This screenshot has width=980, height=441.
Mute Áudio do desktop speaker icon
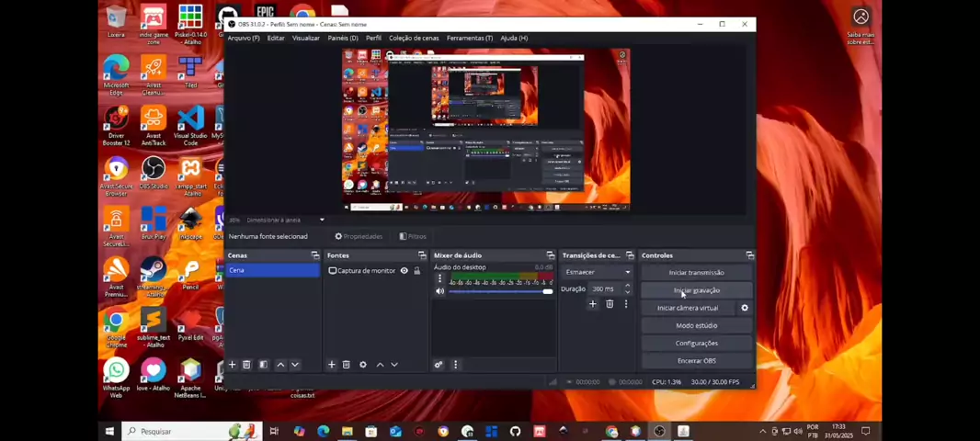439,291
